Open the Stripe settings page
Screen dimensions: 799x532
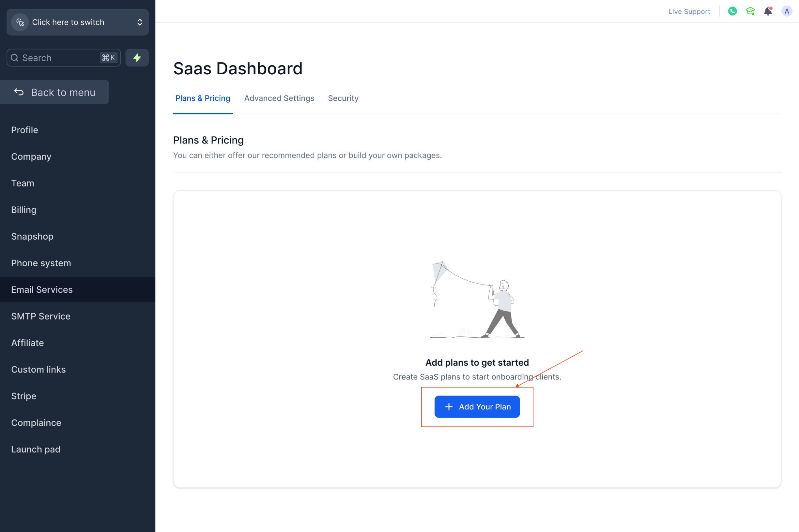(24, 396)
